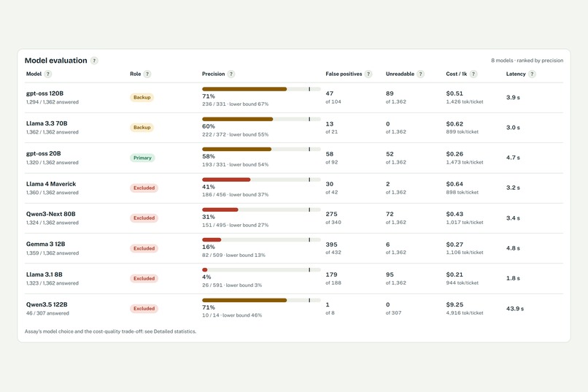This screenshot has width=588, height=392.
Task: Select model name Gemma 3 12B
Action: 45,244
